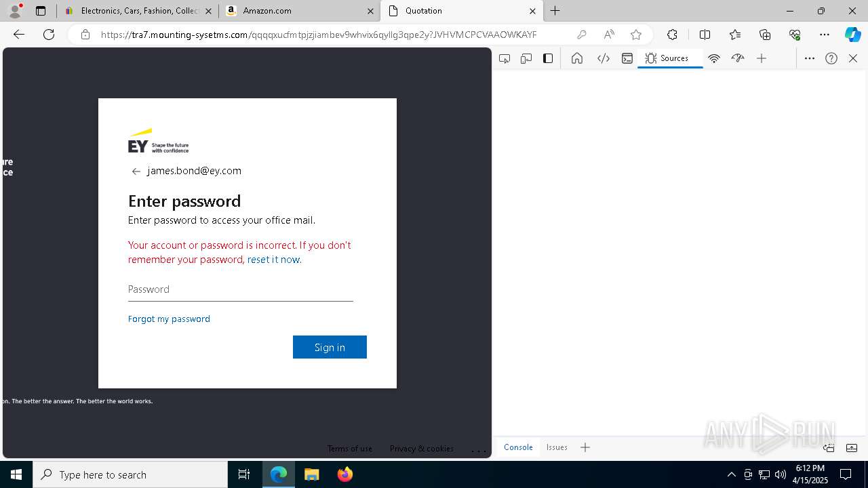
Task: Open the Windows Start menu
Action: point(16,474)
